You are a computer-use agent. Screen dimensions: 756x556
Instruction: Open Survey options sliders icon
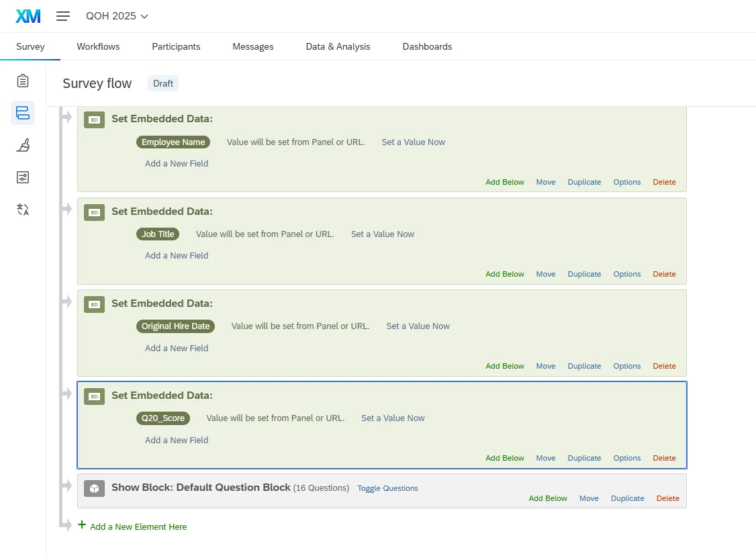(23, 177)
